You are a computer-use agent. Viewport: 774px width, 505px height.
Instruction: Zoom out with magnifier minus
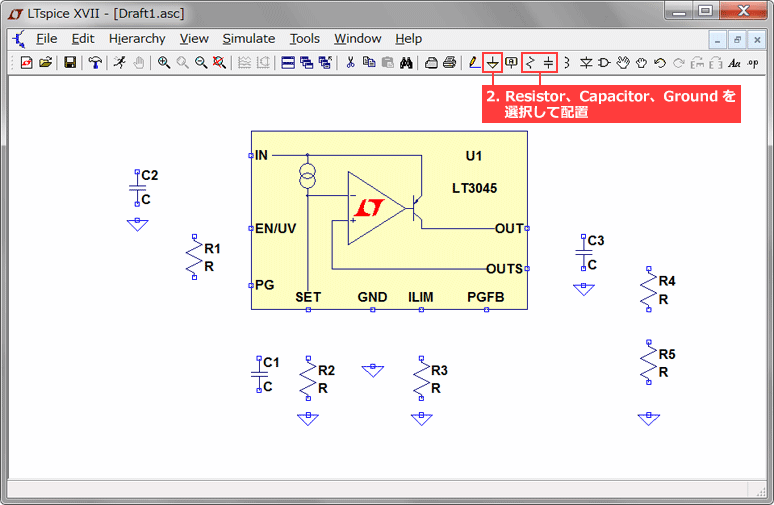pyautogui.click(x=200, y=63)
